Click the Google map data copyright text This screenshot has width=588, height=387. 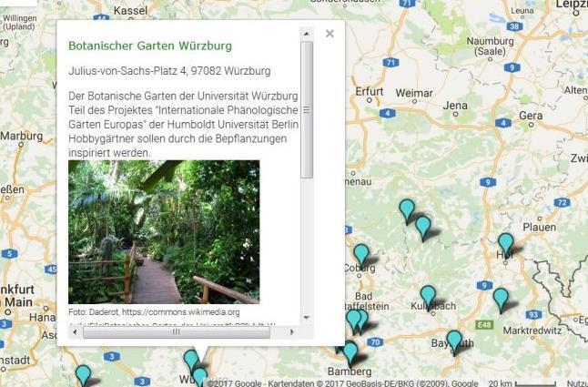coord(342,383)
